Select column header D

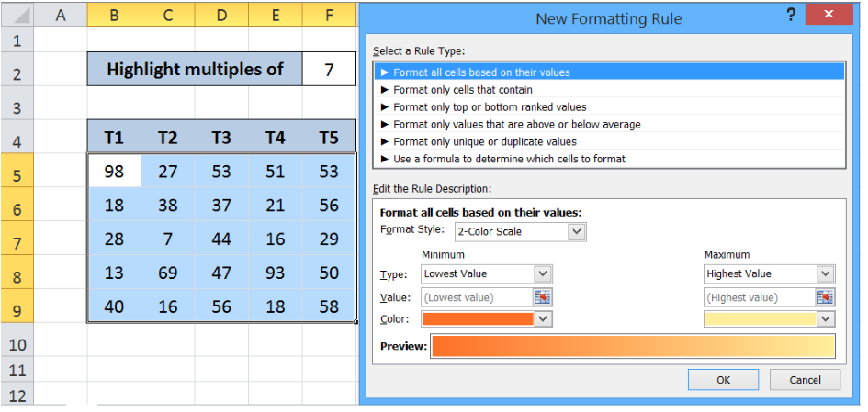[x=221, y=15]
